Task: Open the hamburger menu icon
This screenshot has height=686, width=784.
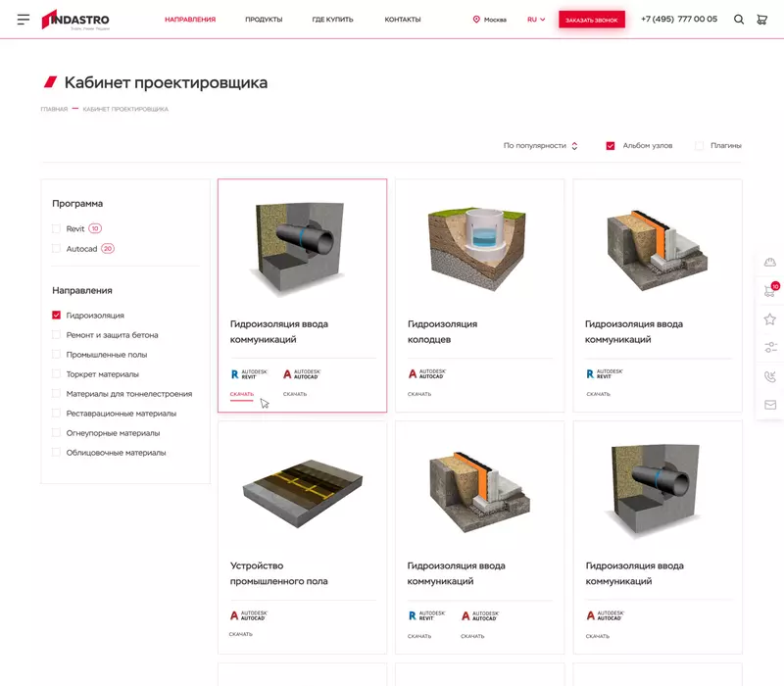Action: [x=24, y=20]
